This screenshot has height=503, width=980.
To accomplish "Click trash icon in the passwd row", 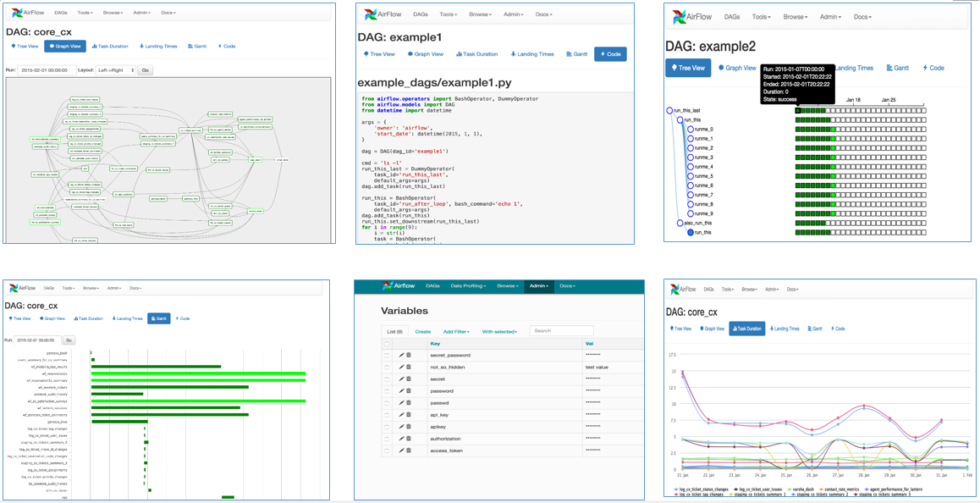I will click(409, 402).
